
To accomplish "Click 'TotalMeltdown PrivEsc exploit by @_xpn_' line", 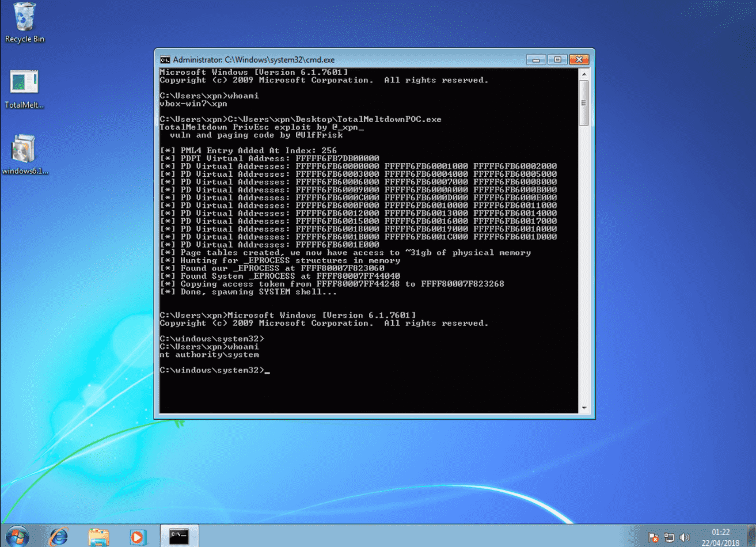I will pos(261,127).
